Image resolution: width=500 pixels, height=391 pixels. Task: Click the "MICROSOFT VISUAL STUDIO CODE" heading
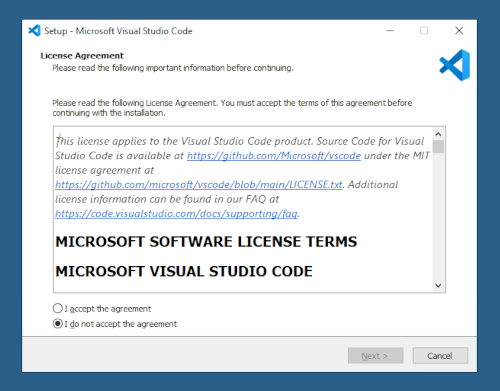coord(184,271)
